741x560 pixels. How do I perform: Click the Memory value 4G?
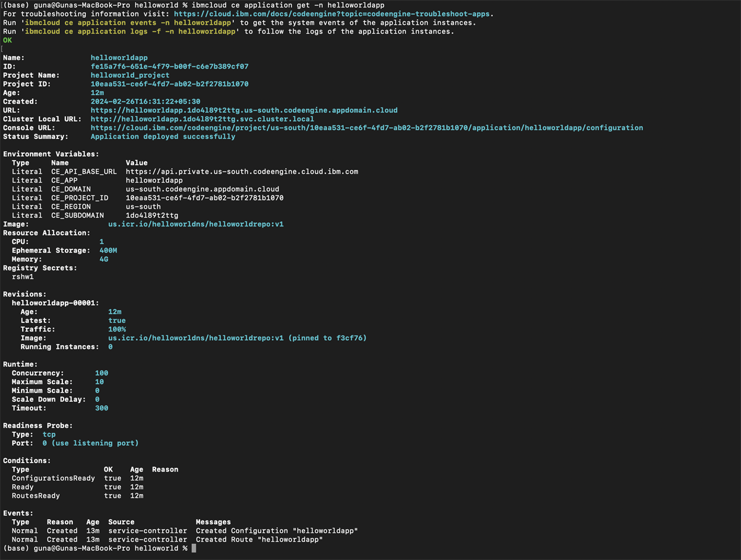point(104,259)
